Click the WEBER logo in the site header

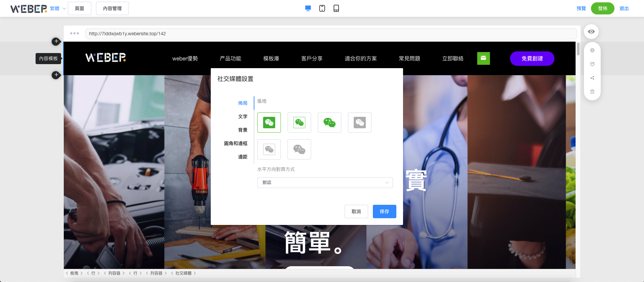pos(106,58)
